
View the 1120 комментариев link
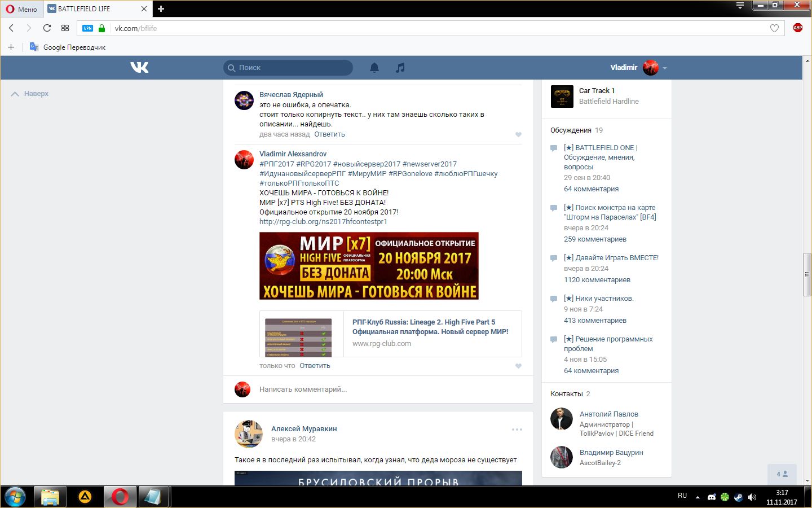[597, 280]
